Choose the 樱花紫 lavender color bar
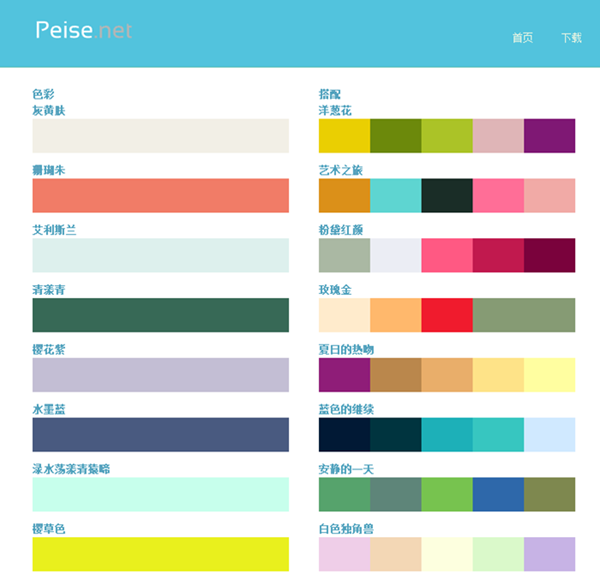Image resolution: width=600 pixels, height=573 pixels. coord(160,375)
